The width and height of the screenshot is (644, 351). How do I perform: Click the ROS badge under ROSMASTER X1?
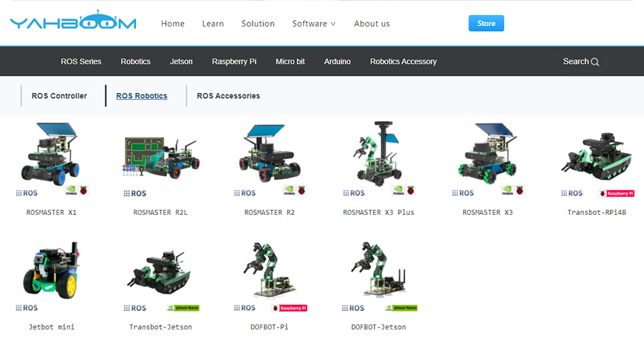pyautogui.click(x=27, y=193)
